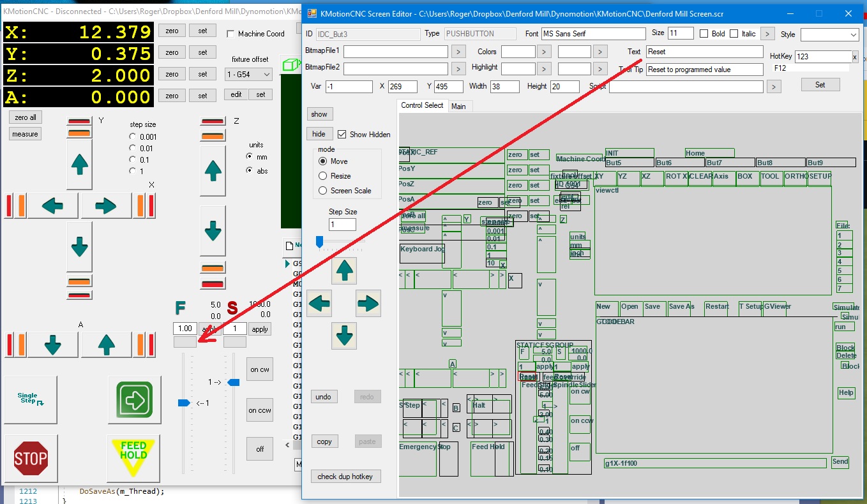Jog X axis left with arrow button
Screen dimensions: 867x504
pos(53,205)
